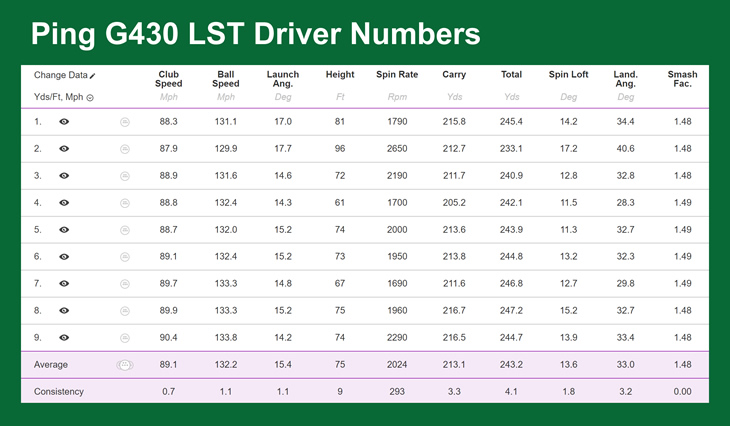The width and height of the screenshot is (730, 426).
Task: Select the Total column header
Action: [511, 74]
